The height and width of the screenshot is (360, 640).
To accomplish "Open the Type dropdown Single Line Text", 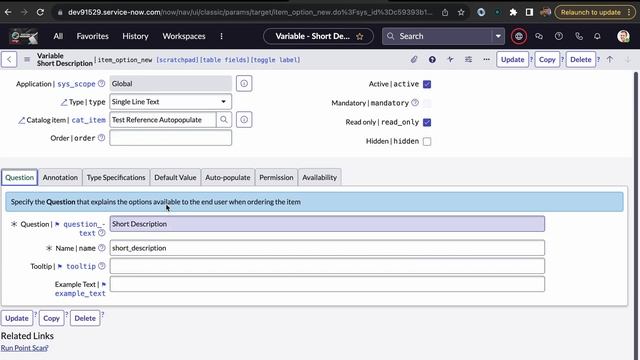I will point(171,102).
